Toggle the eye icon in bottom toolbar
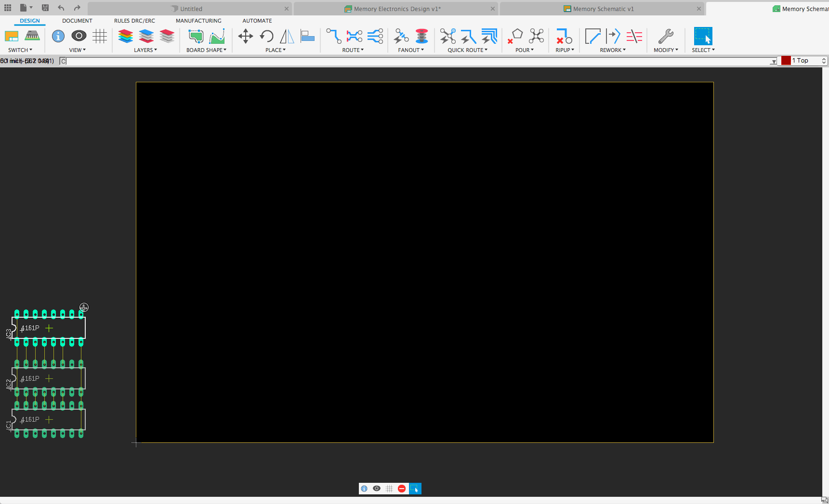Viewport: 829px width, 504px height. [377, 489]
